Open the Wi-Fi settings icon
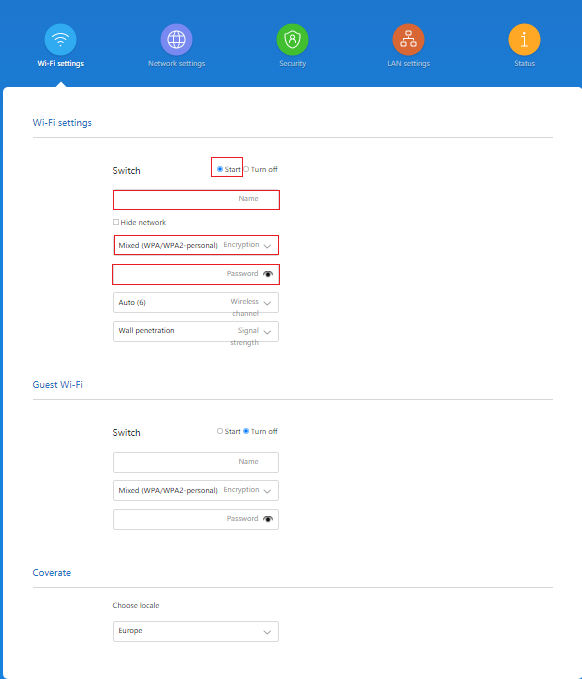The height and width of the screenshot is (679, 582). (61, 39)
